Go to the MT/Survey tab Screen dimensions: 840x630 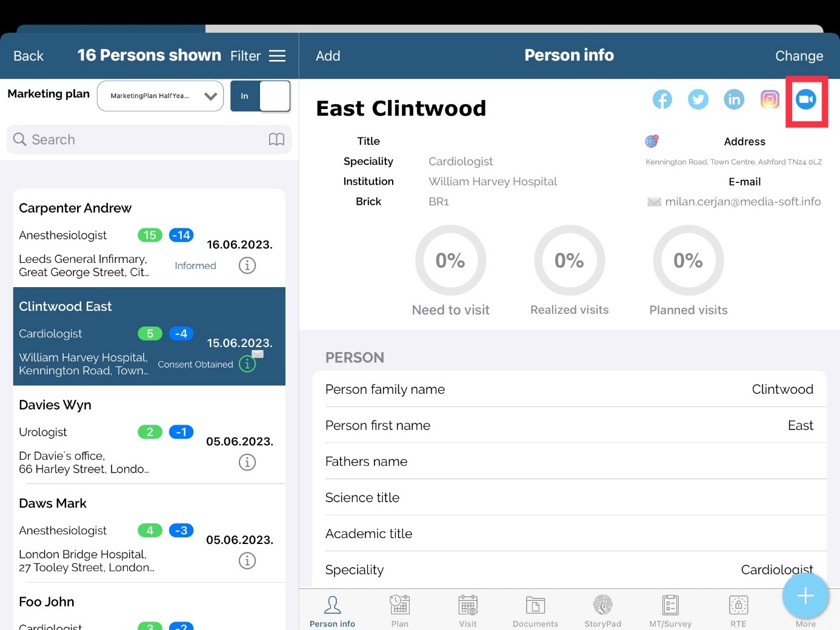coord(670,611)
